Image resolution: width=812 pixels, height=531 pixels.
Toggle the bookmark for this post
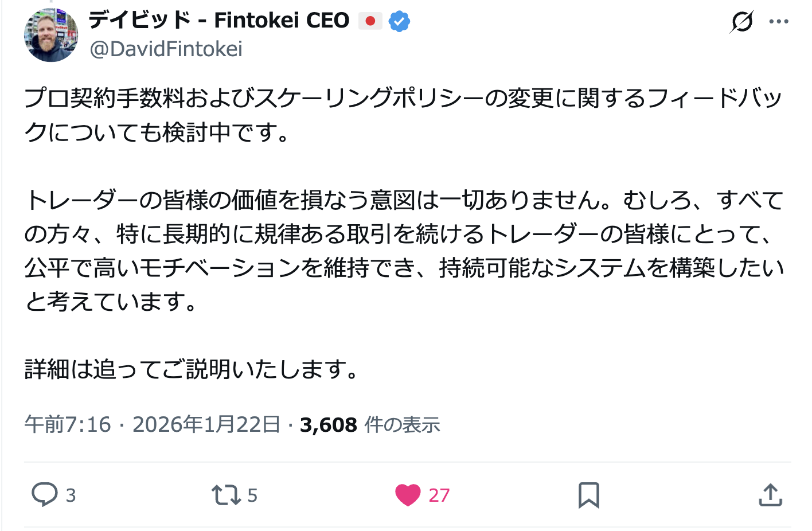click(588, 495)
